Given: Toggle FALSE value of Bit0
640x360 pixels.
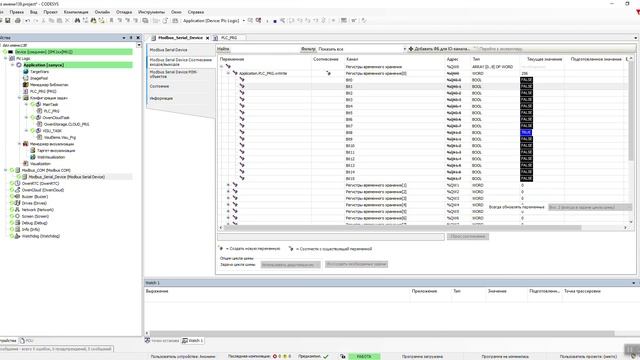Looking at the screenshot, I should [526, 80].
